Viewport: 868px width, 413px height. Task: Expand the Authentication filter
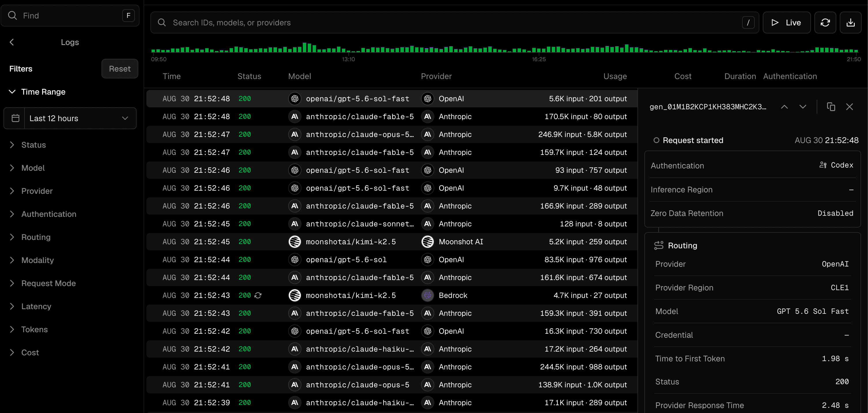tap(42, 214)
